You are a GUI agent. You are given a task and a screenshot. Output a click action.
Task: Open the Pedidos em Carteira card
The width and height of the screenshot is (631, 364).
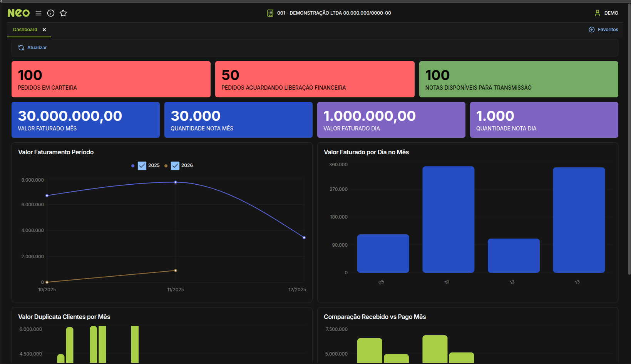[x=111, y=79]
